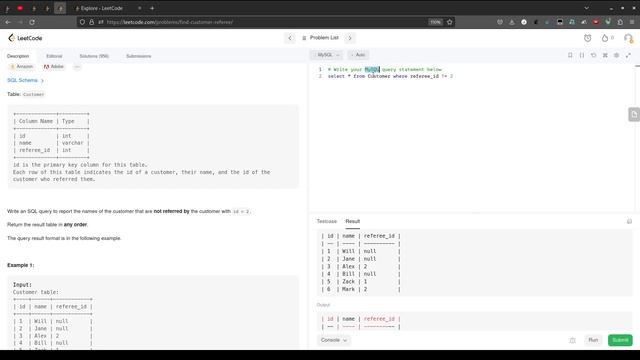This screenshot has height=360, width=640.
Task: Go to the previous problem arrow
Action: pyautogui.click(x=290, y=38)
